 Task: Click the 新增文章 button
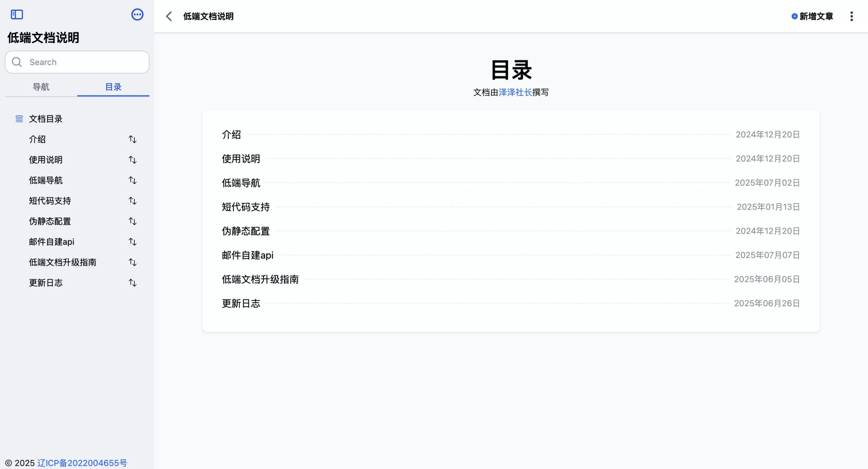812,16
